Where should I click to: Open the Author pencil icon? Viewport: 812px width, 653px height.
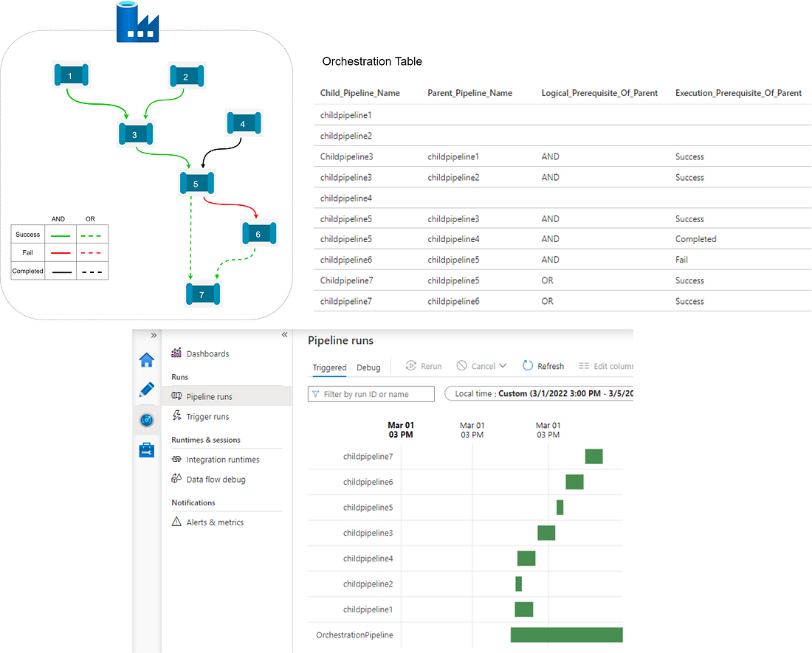[147, 390]
